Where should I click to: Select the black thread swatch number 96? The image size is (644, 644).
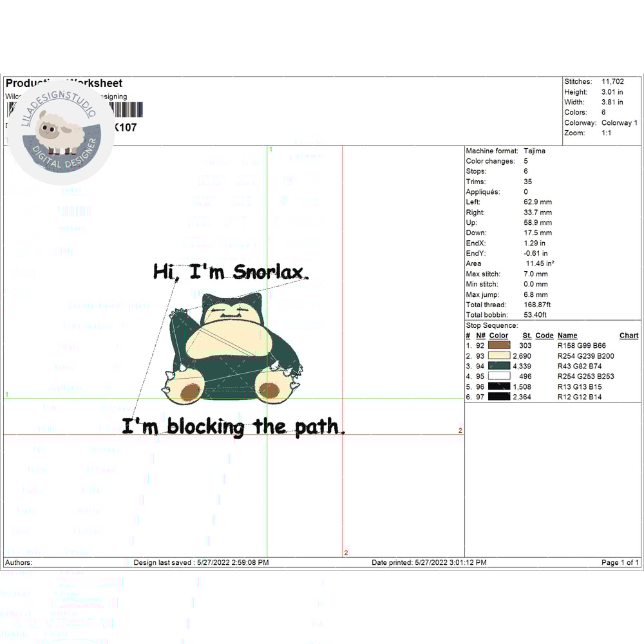click(x=499, y=387)
